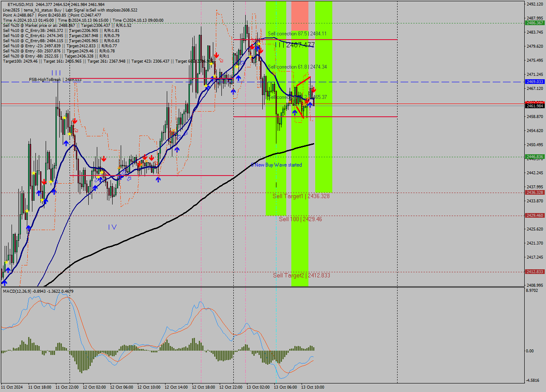Click the -4.5816 MACD scale value

pyautogui.click(x=533, y=380)
